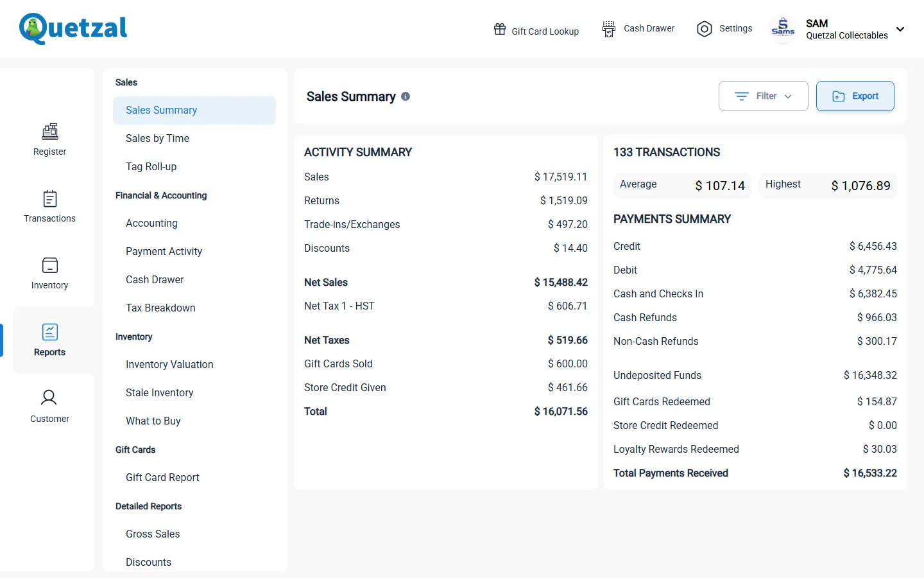Viewport: 924px width, 578px height.
Task: Click the Quetzal Collectables store name
Action: (x=847, y=35)
